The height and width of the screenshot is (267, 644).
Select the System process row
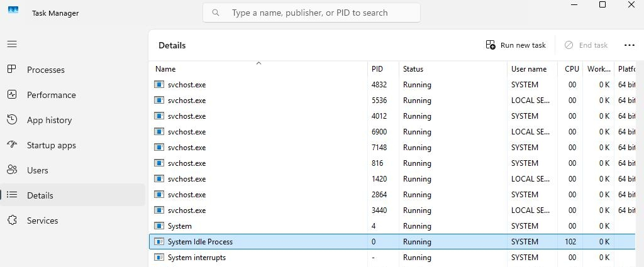pyautogui.click(x=394, y=226)
